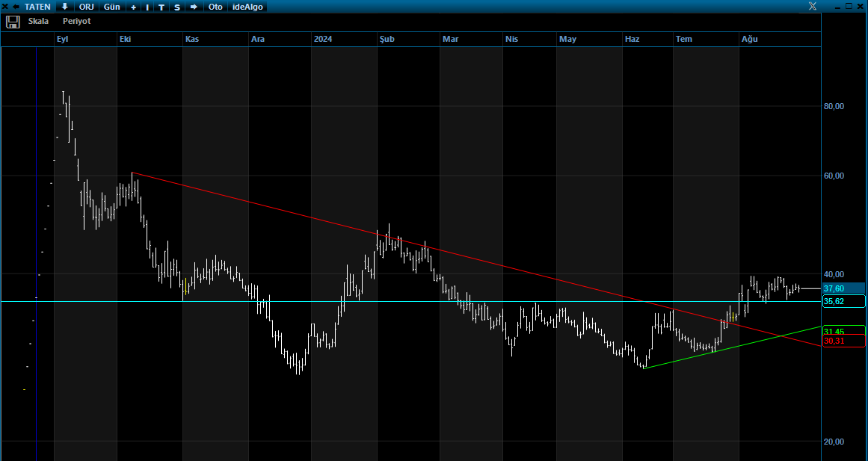868x461 pixels.
Task: Click the S toolbar icon
Action: coord(177,7)
